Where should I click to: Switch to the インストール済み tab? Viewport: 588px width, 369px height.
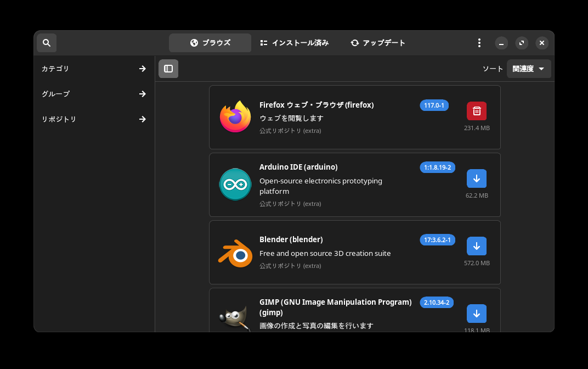[x=295, y=43]
